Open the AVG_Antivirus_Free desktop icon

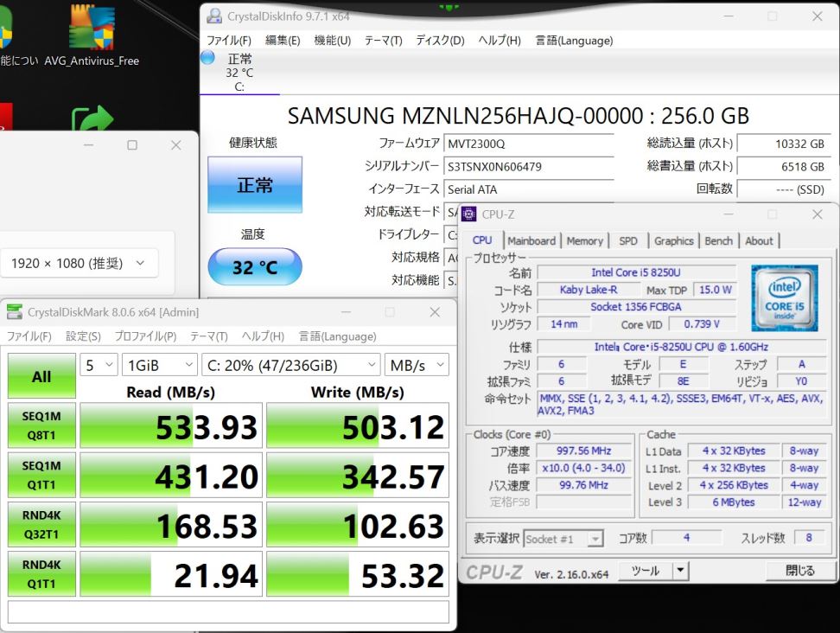tap(91, 35)
